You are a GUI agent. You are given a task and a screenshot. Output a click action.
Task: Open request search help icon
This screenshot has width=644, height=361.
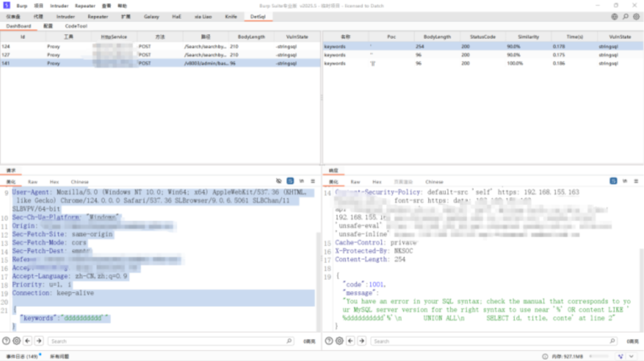coord(6,341)
